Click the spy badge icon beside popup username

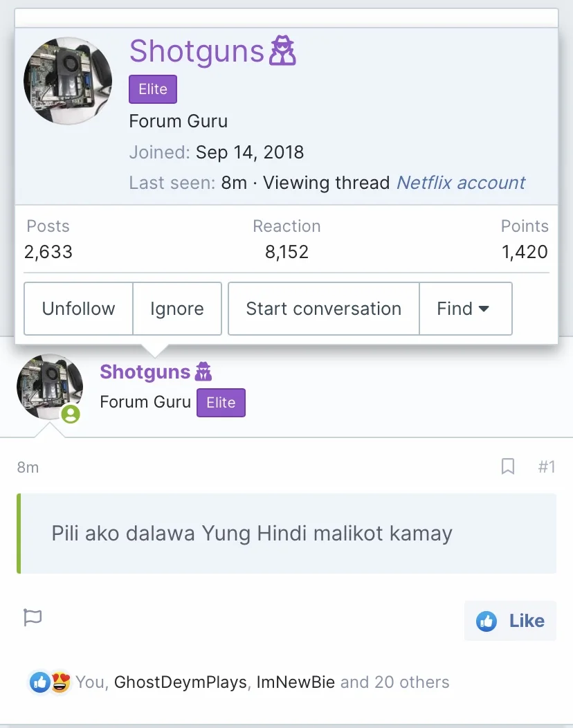click(283, 51)
